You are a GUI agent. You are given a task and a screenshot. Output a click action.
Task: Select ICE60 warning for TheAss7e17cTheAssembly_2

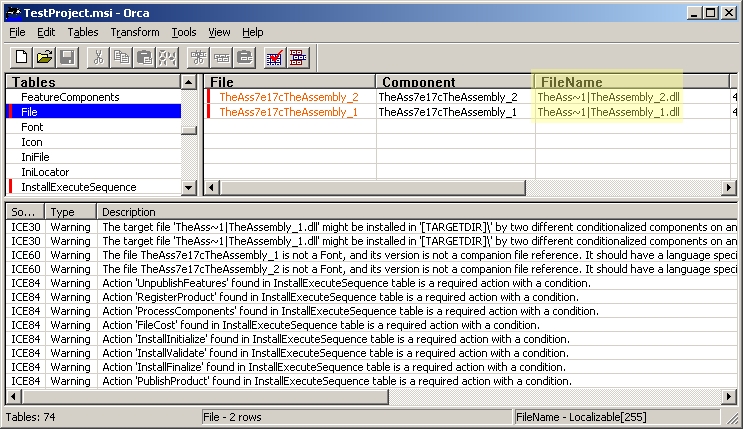372,269
